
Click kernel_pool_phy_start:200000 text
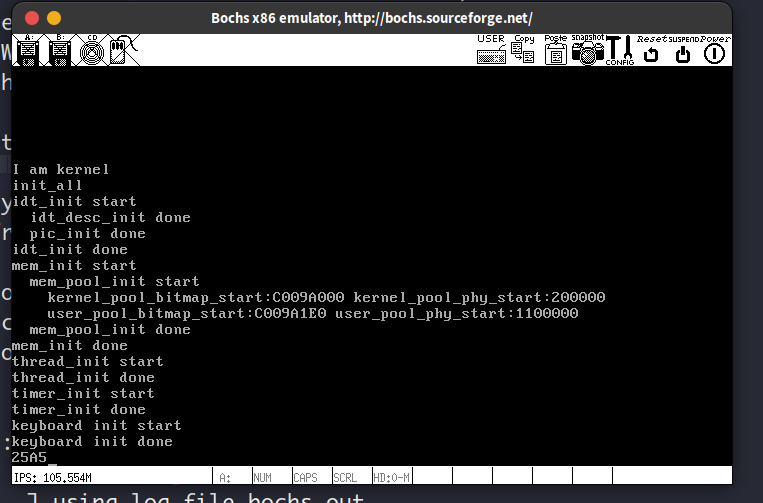[479, 298]
